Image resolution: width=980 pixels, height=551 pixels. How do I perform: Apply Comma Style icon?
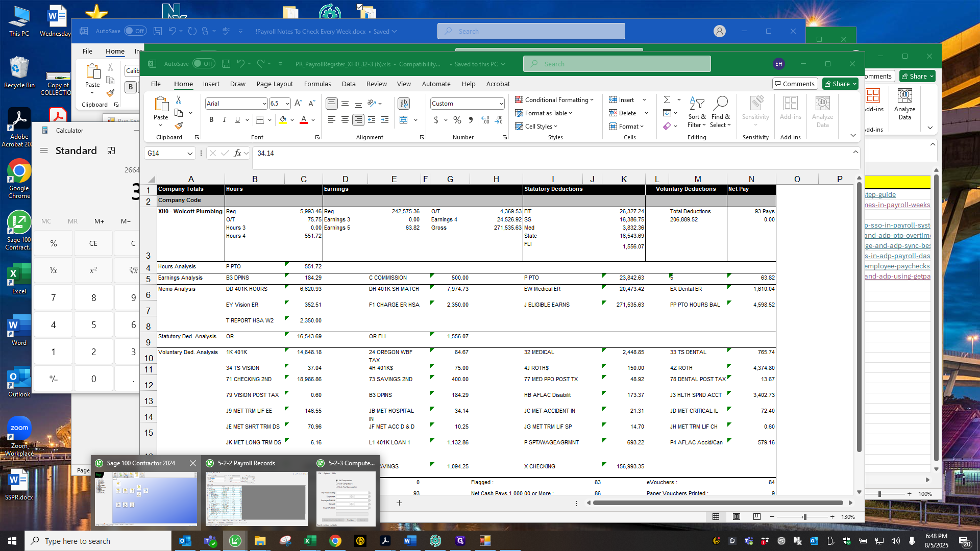471,120
